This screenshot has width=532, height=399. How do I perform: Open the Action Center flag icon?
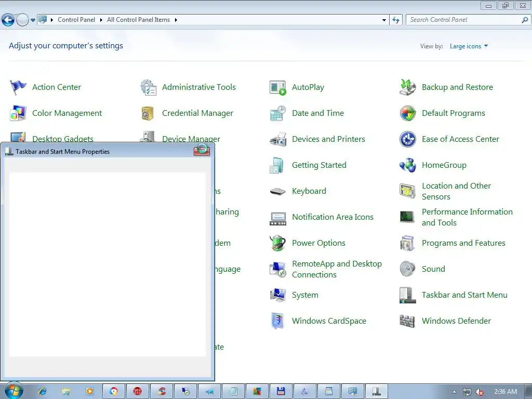pos(18,87)
